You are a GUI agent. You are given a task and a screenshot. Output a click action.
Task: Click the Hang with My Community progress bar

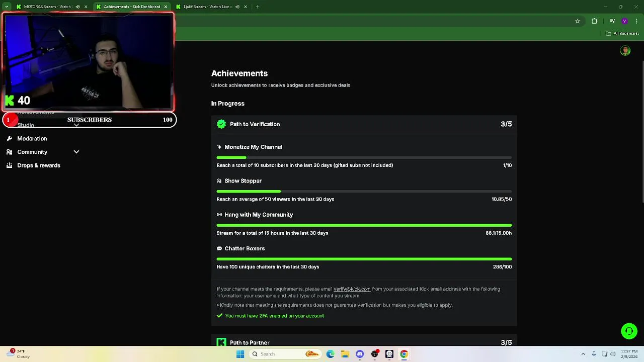pos(364,225)
